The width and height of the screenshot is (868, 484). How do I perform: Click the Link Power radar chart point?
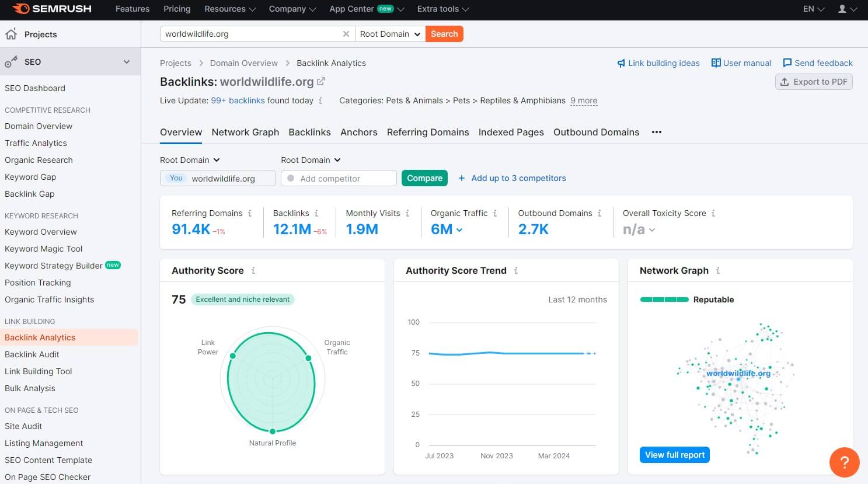coord(233,356)
